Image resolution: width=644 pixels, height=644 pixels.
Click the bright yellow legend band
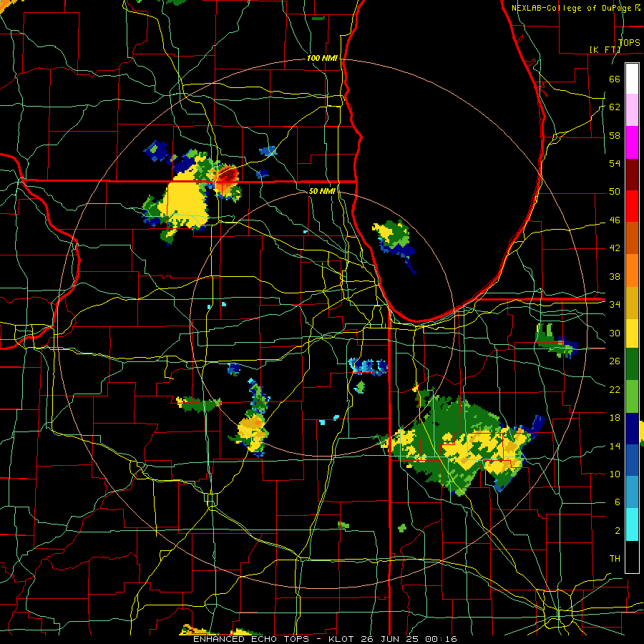pos(632,333)
